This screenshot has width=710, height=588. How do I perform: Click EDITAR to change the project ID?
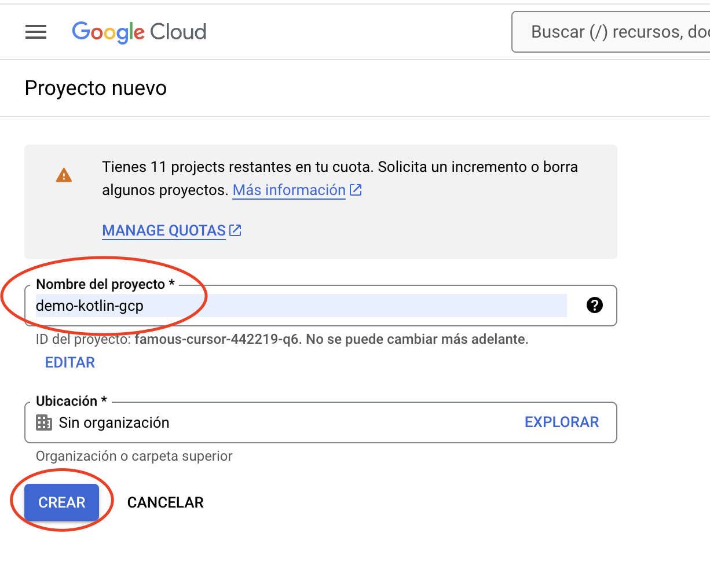tap(69, 362)
